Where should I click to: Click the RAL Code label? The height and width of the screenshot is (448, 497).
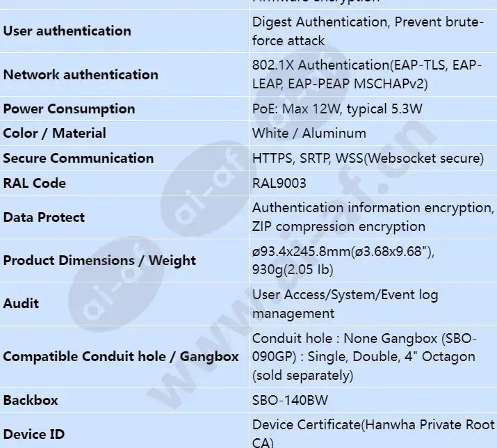(35, 184)
